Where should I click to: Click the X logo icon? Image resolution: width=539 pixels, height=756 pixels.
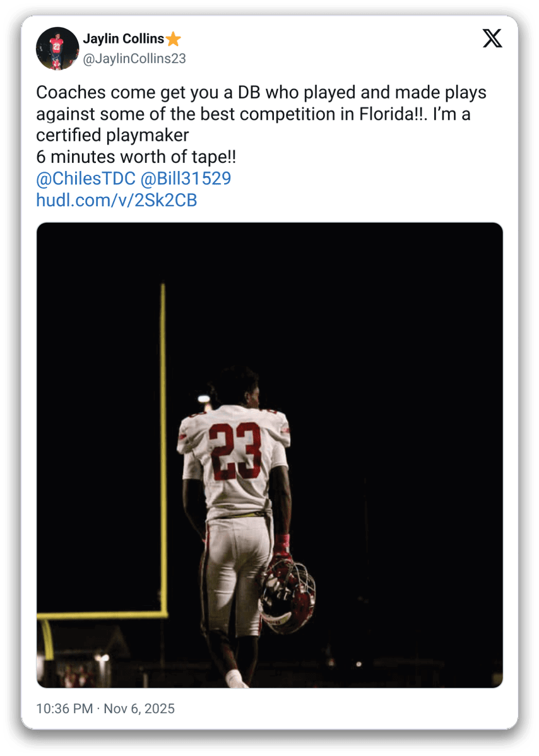[492, 39]
